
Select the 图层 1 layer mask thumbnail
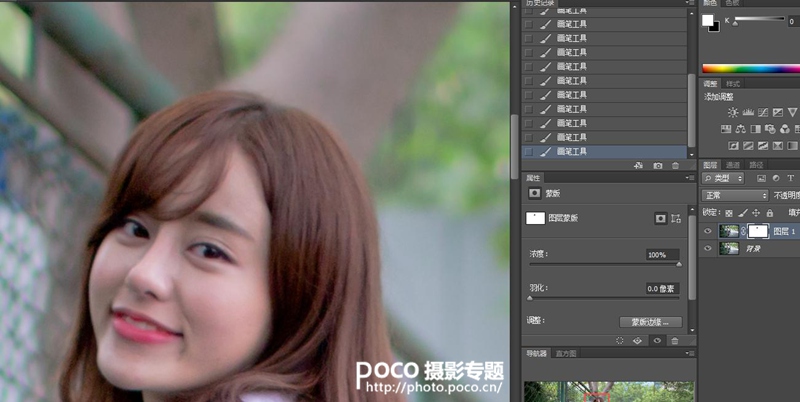point(758,231)
